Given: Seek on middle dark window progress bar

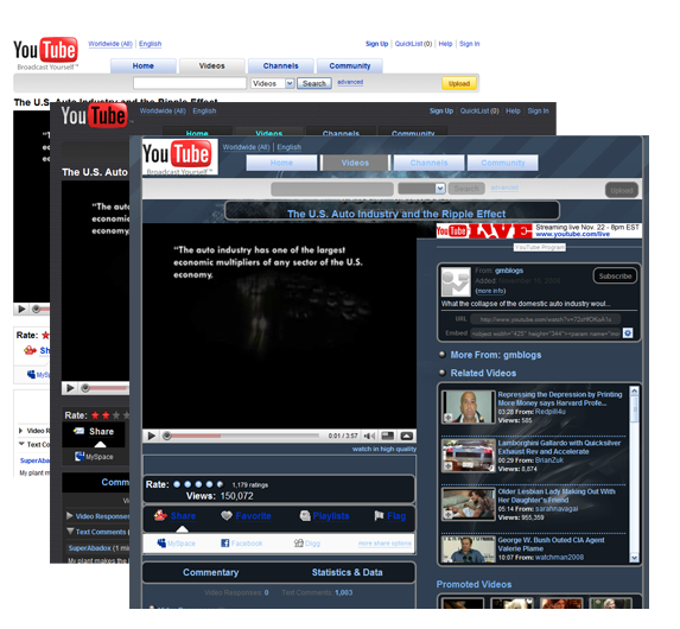Looking at the screenshot, I should [x=105, y=388].
